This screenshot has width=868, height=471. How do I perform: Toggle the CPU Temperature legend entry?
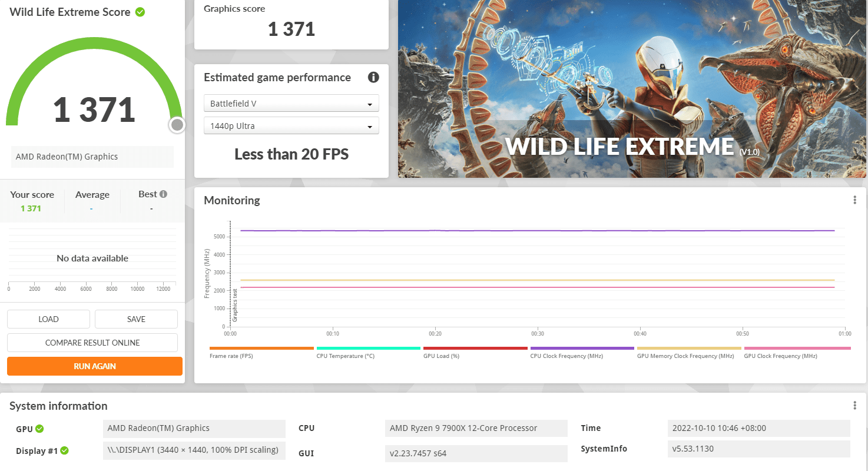coord(369,353)
